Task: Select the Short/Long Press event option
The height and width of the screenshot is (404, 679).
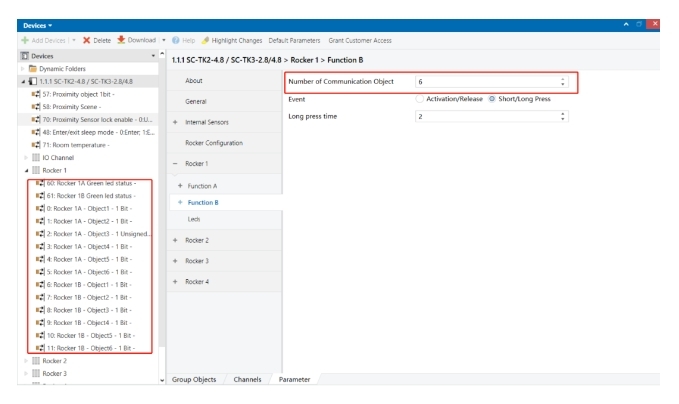Action: (x=507, y=98)
